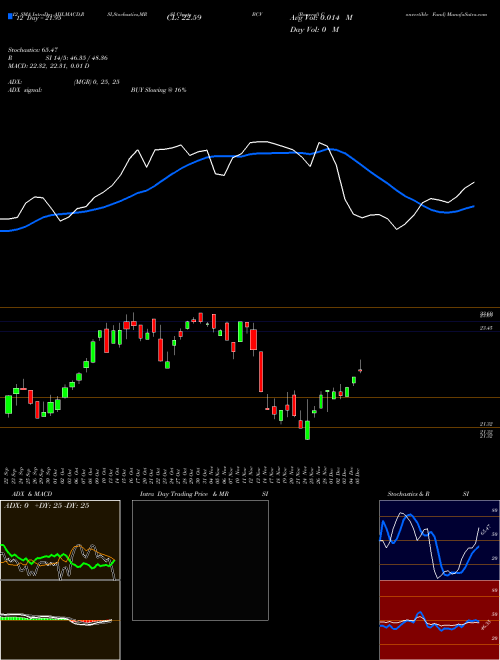Click the 'MACD: 22.32, 22.31, 0.01 D' line
500x660 pixels.
(x=48, y=66)
